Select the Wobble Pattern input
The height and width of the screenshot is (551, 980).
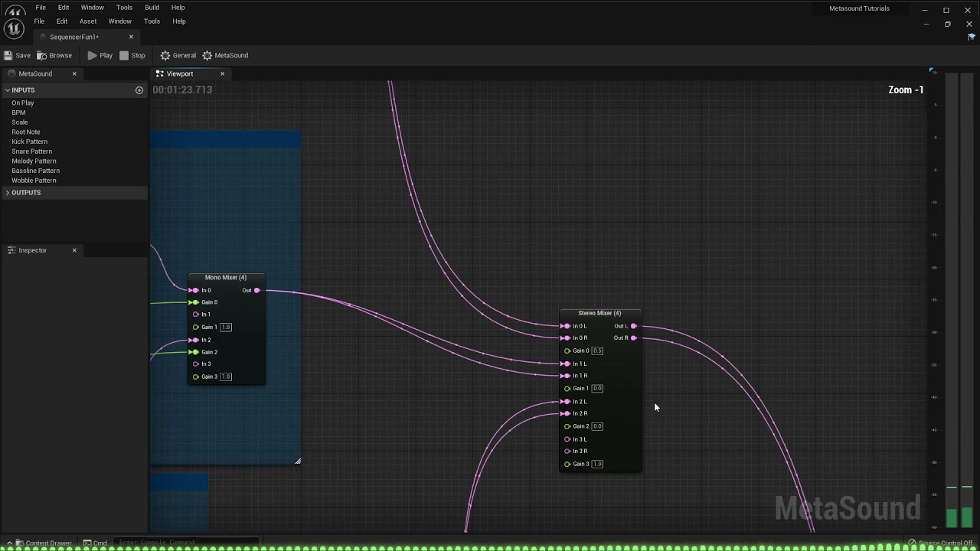tap(34, 181)
